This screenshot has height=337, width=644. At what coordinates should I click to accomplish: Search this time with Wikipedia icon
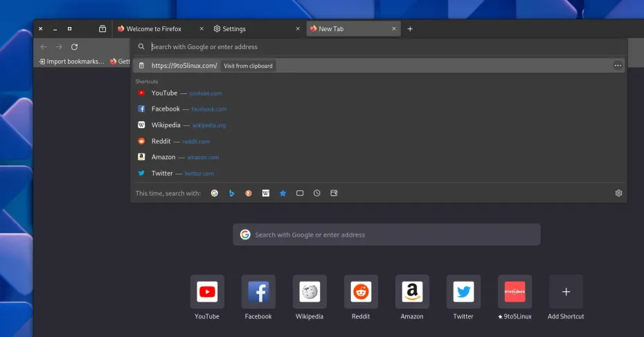tap(266, 193)
